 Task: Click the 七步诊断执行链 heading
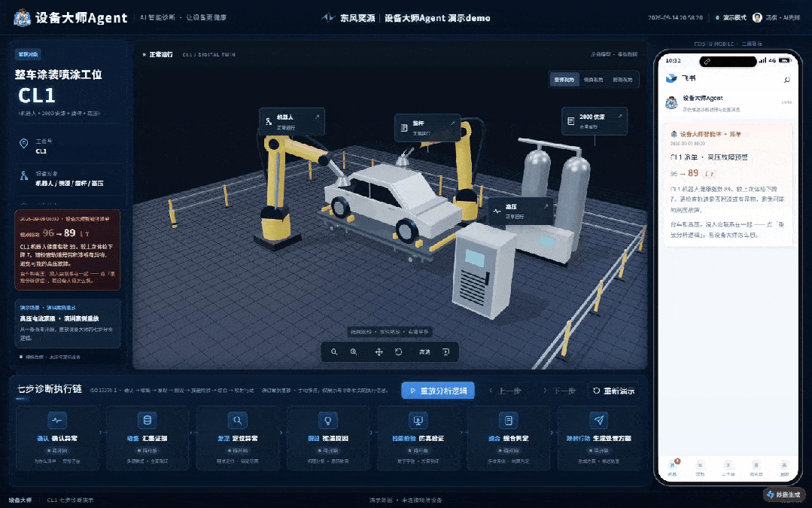click(50, 389)
